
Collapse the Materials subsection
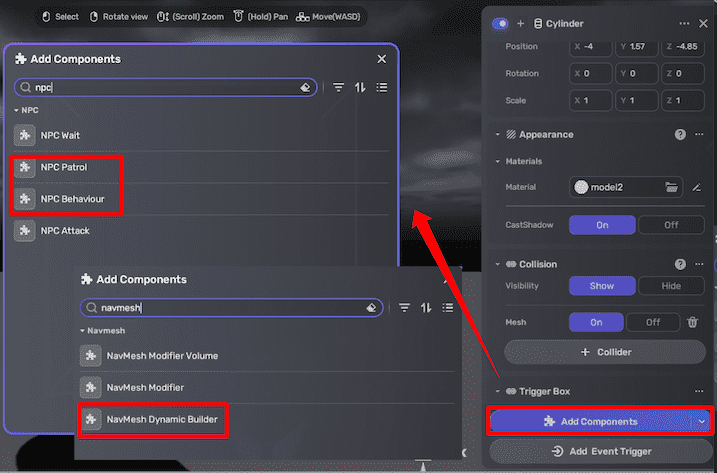[498, 161]
